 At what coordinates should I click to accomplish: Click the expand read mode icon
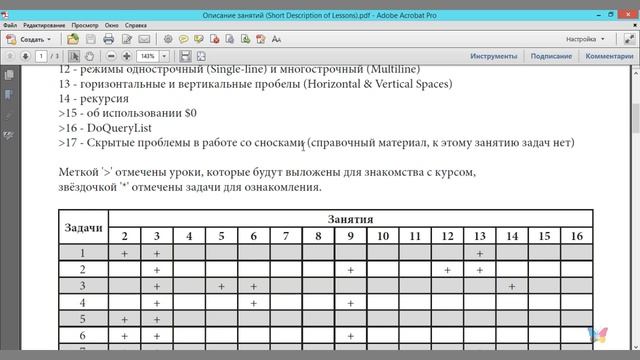[629, 39]
